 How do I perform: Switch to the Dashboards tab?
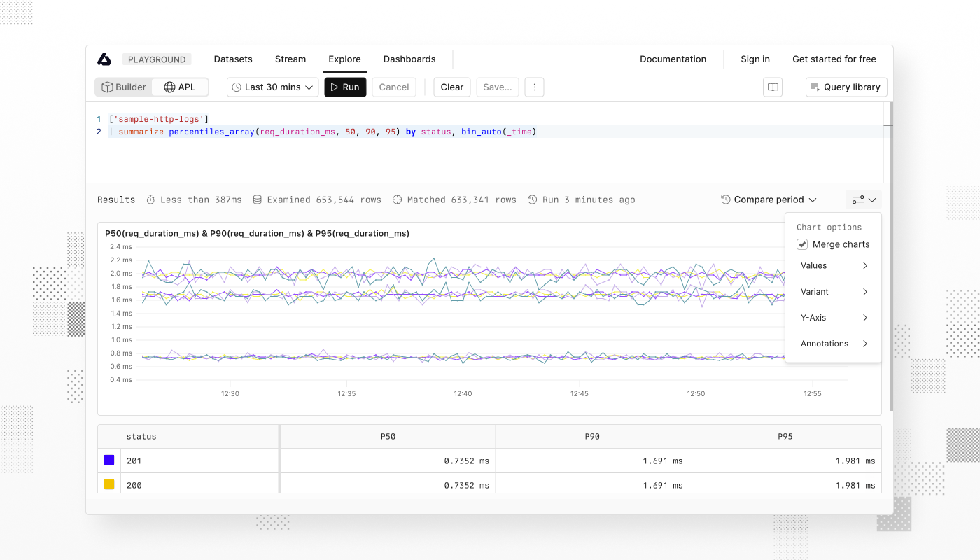pos(409,59)
